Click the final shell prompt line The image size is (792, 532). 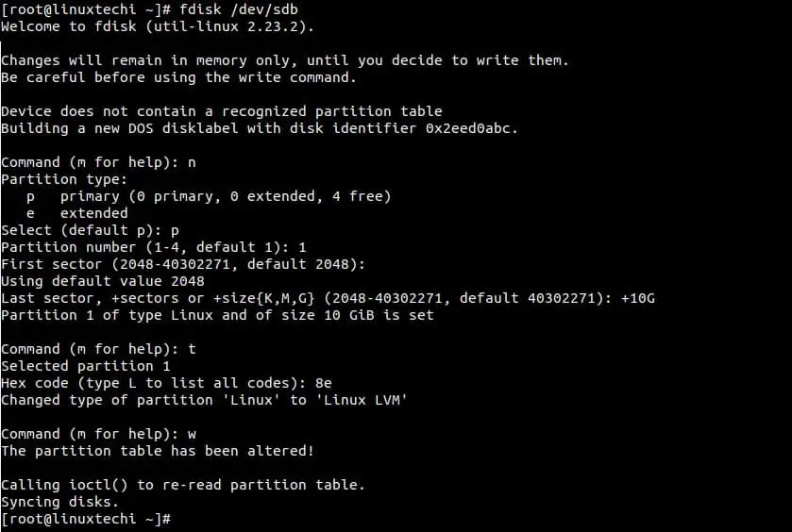pos(86,519)
